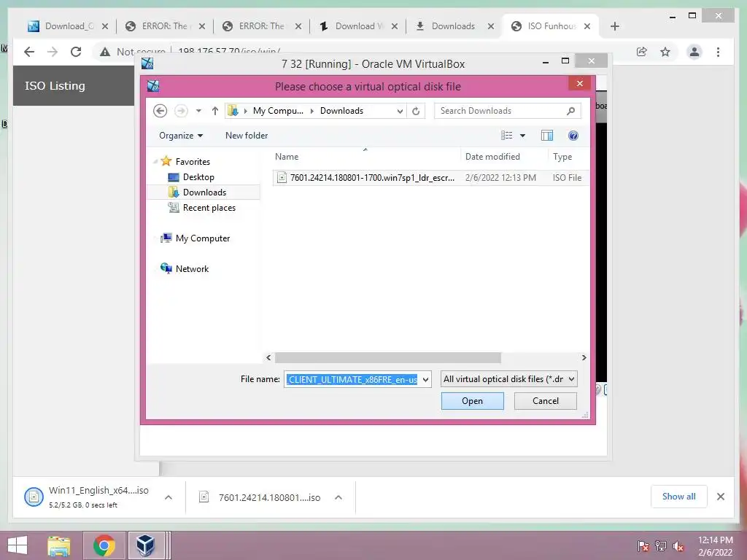Open VirtualBox from the taskbar
The image size is (747, 560).
(146, 545)
